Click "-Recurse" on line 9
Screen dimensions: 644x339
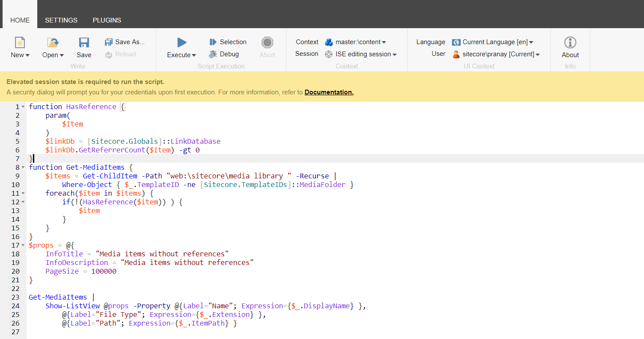click(x=312, y=176)
